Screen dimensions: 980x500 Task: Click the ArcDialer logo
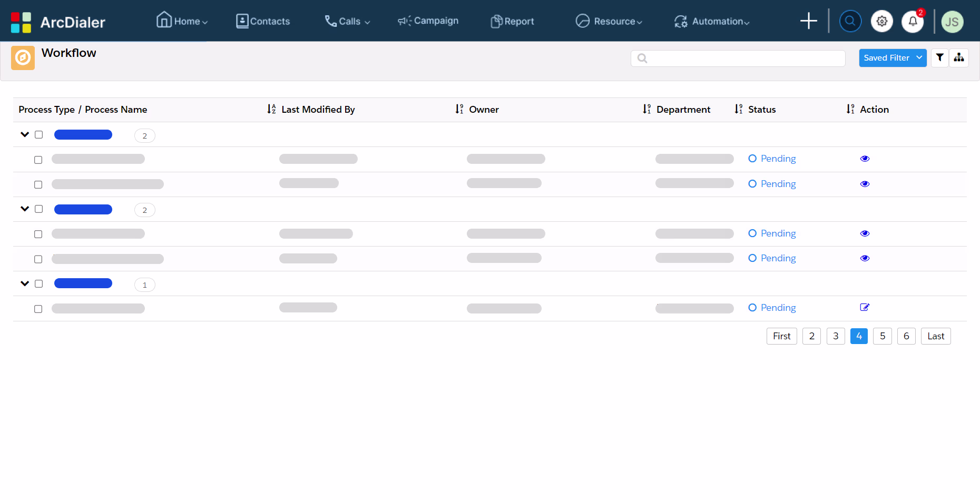(58, 22)
